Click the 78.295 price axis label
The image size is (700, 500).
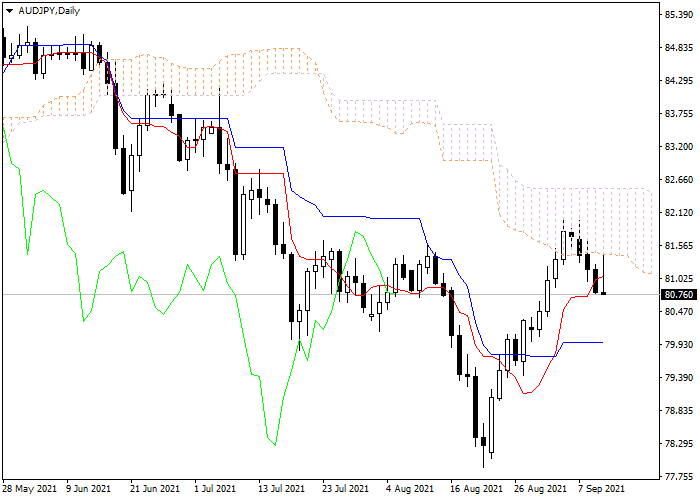(x=679, y=444)
